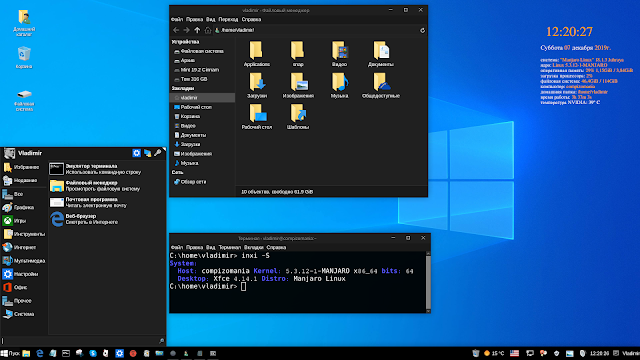The image size is (640, 360).
Task: Open Edge browser icon in taskbar
Action: coord(40,353)
